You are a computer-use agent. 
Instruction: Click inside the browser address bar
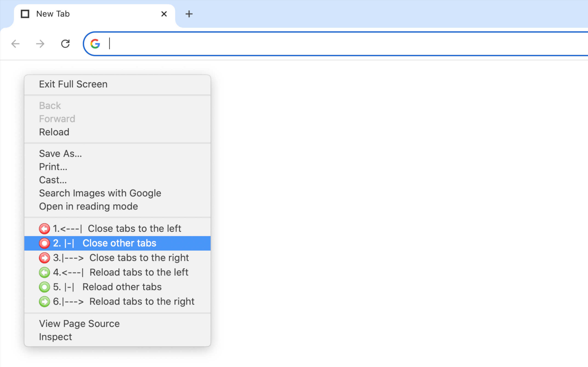[x=219, y=44]
